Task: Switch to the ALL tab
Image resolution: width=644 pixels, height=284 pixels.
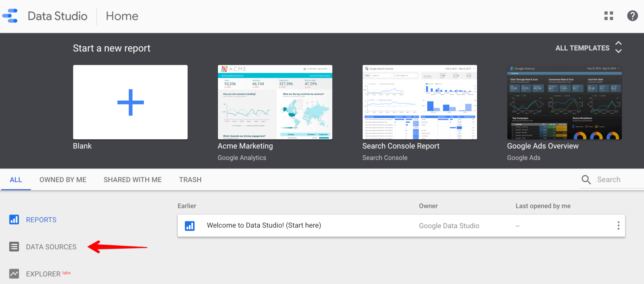Action: (16, 180)
